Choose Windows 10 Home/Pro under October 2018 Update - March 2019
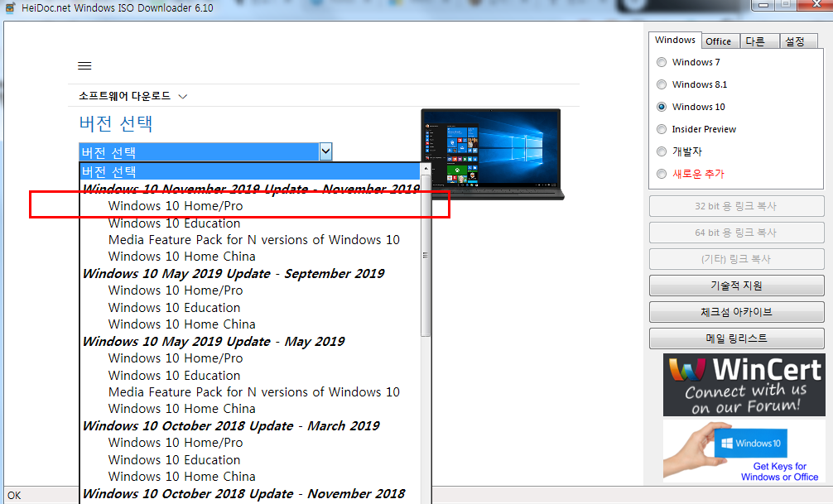Image resolution: width=833 pixels, height=504 pixels. click(250, 443)
